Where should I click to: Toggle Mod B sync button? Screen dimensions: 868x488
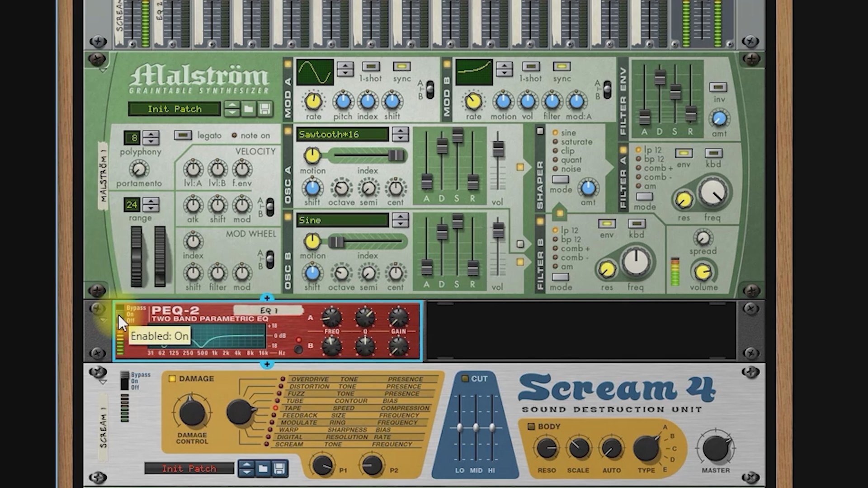point(561,66)
